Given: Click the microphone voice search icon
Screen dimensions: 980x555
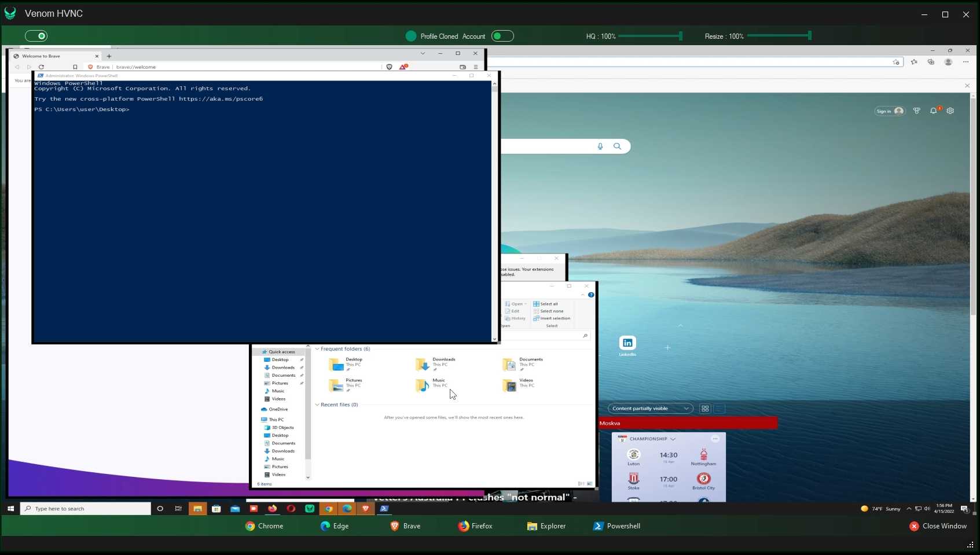Looking at the screenshot, I should click(x=600, y=146).
